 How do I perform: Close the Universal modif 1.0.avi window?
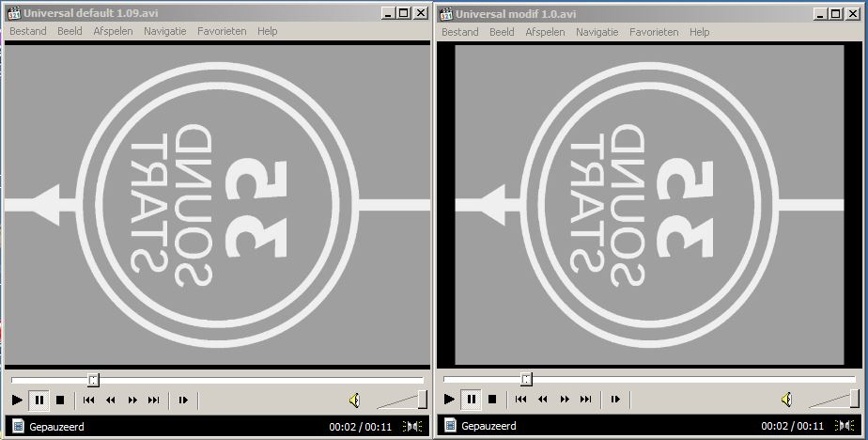pyautogui.click(x=853, y=14)
